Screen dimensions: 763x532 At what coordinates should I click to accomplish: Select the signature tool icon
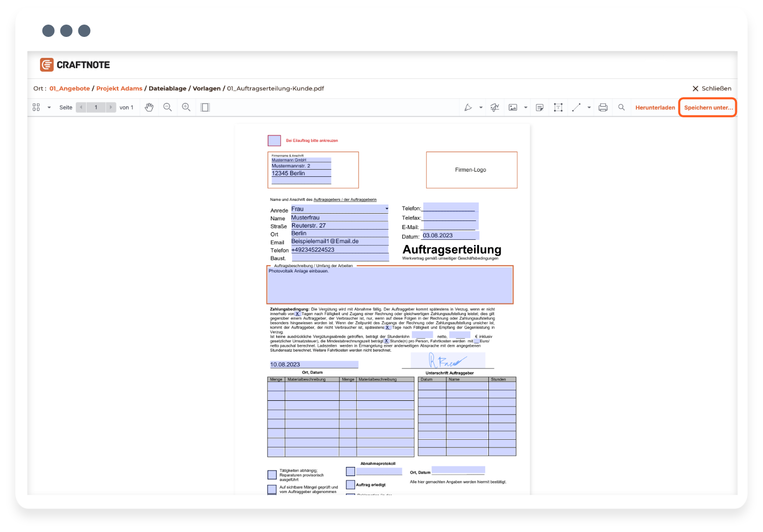(x=494, y=107)
